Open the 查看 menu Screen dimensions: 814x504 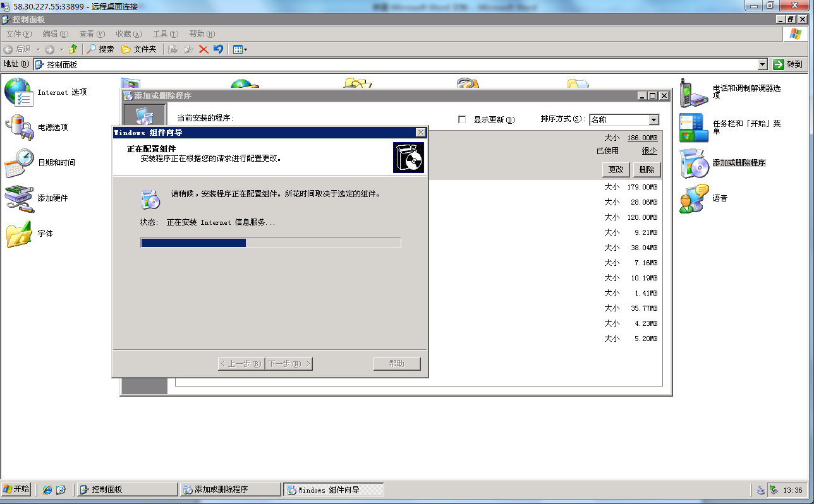(92, 34)
